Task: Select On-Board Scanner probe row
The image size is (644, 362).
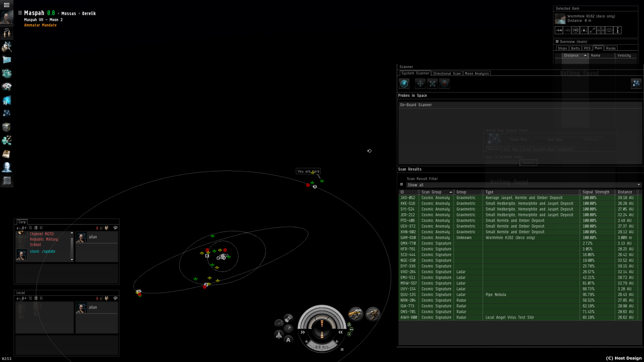Action: coord(520,105)
